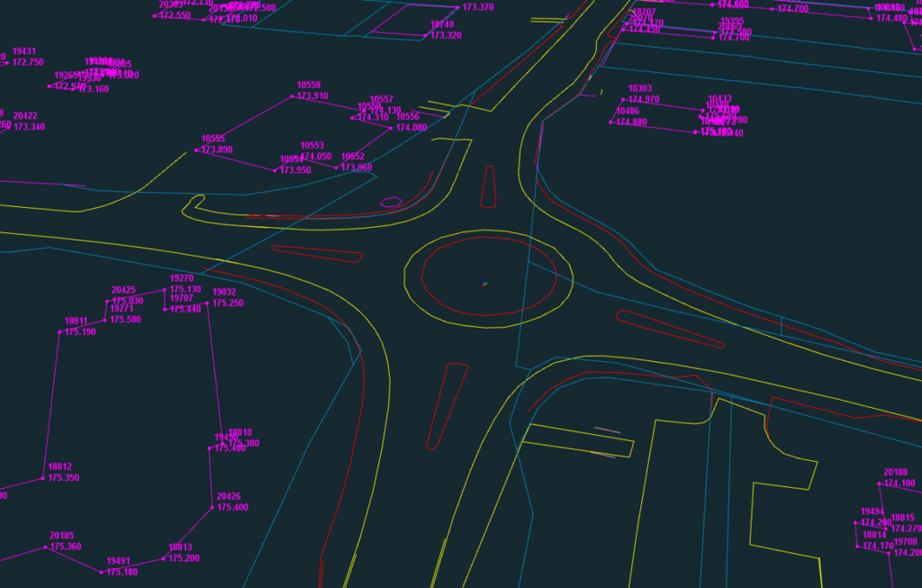Select point number 10303
The height and width of the screenshot is (588, 922).
640,89
